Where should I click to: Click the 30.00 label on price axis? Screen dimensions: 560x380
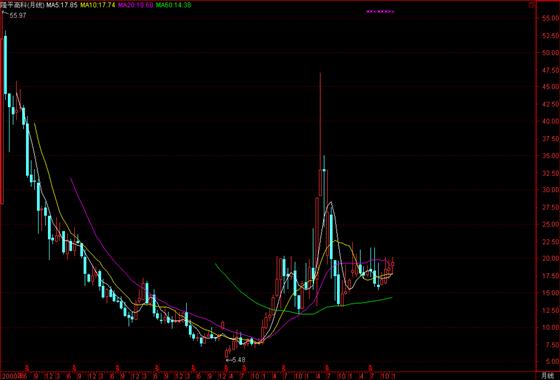click(550, 190)
